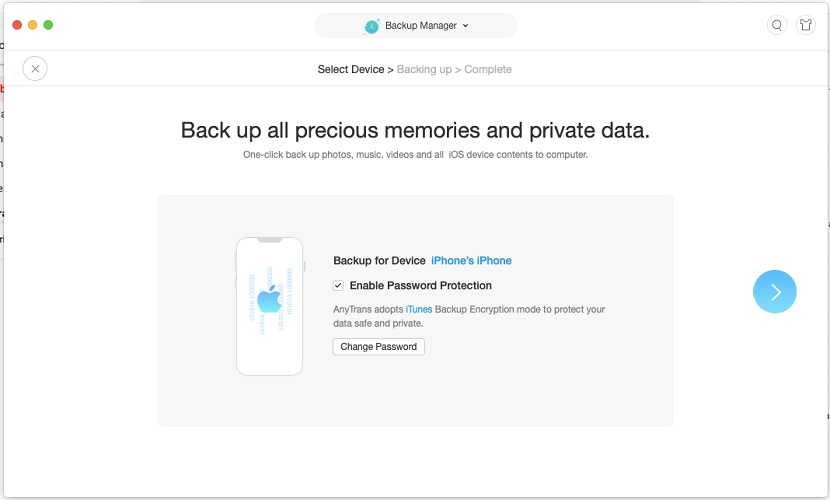Expand the Backup Manager dropdown chevron
The image size is (830, 500).
point(466,26)
